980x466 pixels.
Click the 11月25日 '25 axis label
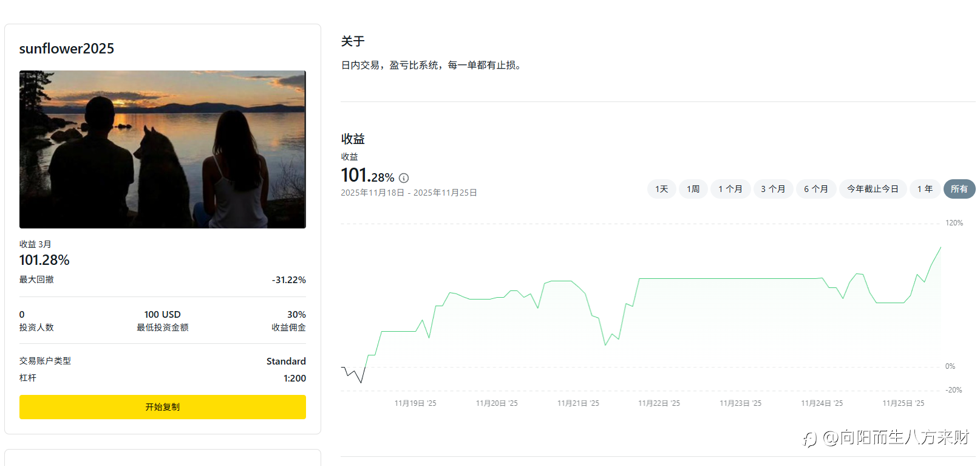903,403
